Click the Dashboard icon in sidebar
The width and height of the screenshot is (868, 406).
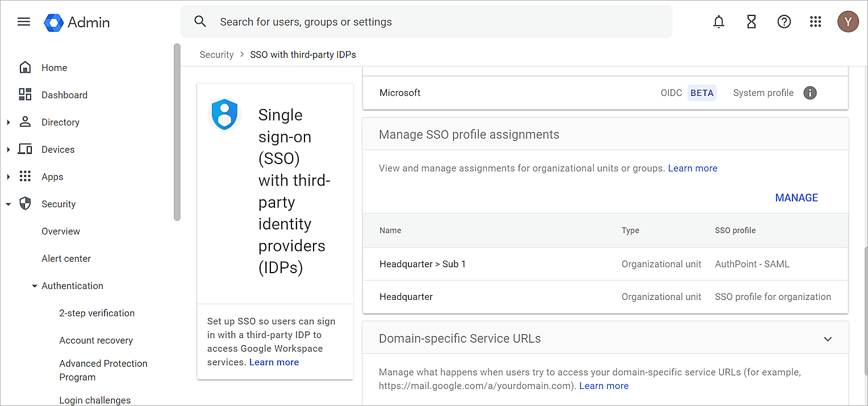(x=25, y=95)
